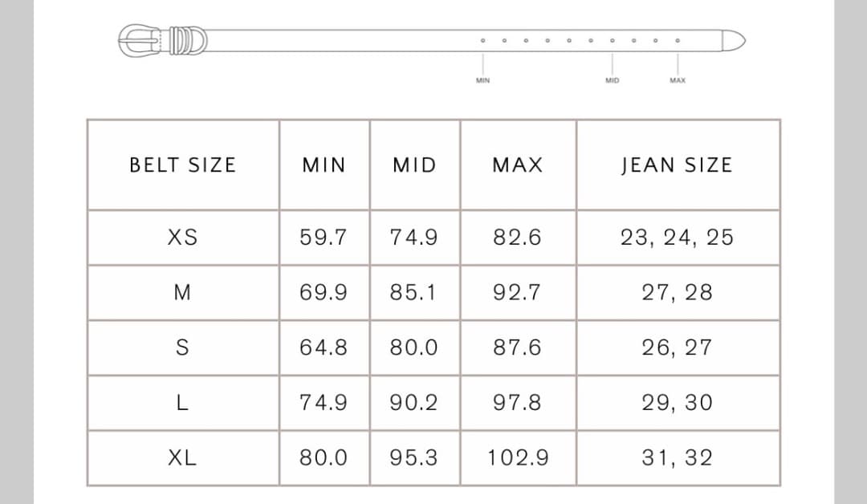Select the XL belt size cell
Image resolution: width=867 pixels, height=504 pixels.
click(x=183, y=458)
